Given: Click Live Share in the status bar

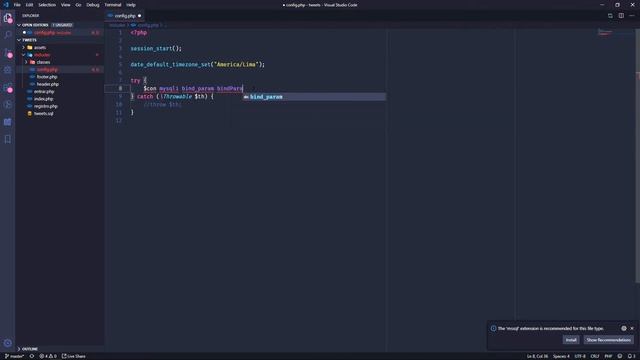Looking at the screenshot, I should click(x=73, y=356).
